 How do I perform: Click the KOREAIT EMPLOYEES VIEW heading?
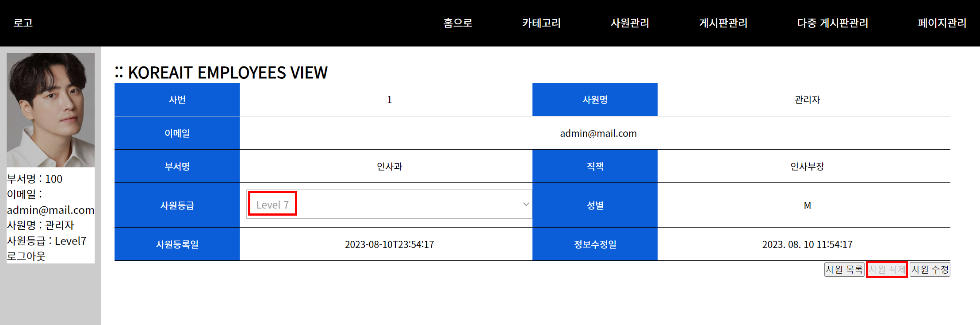point(221,73)
